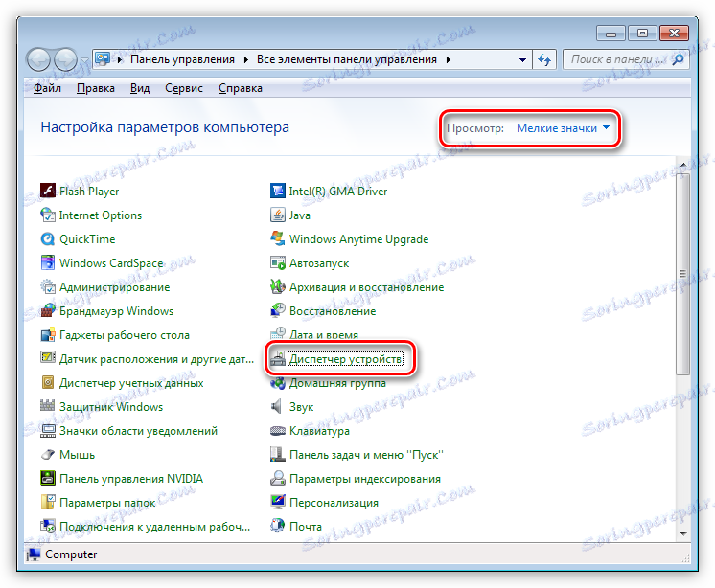Click the Параметры индексирования icon
This screenshot has width=715, height=588.
[x=278, y=478]
